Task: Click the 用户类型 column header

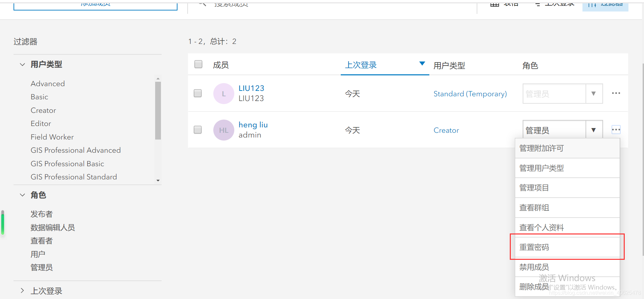Action: 449,66
